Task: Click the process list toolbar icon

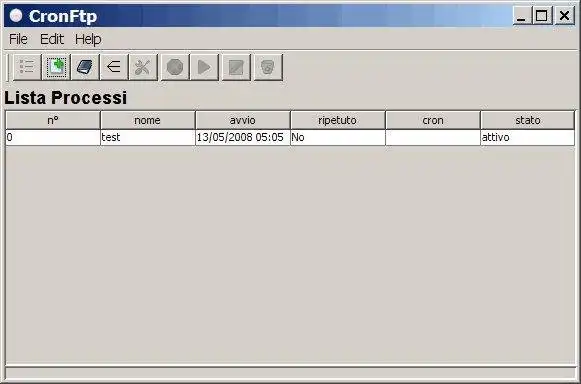Action: pyautogui.click(x=27, y=67)
